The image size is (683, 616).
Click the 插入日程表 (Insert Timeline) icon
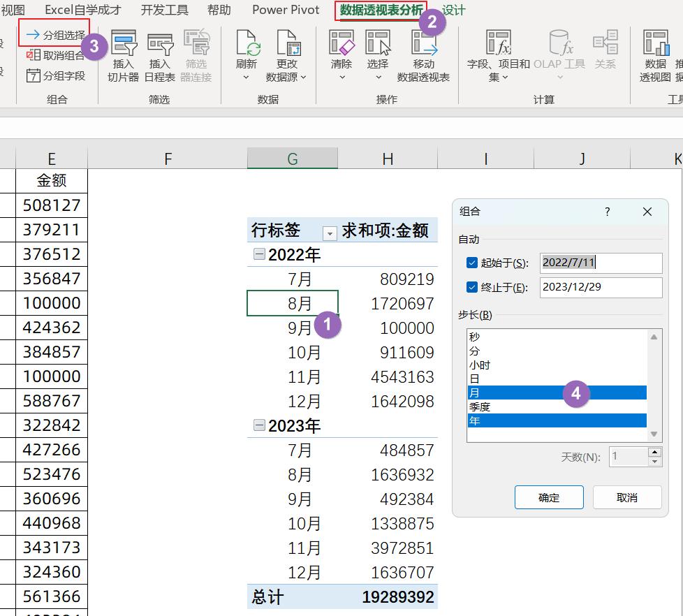click(160, 44)
